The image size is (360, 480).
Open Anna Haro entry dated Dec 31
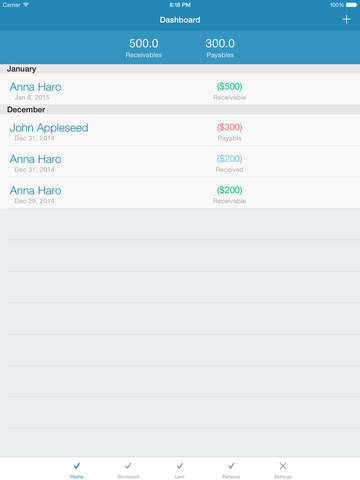click(x=180, y=161)
